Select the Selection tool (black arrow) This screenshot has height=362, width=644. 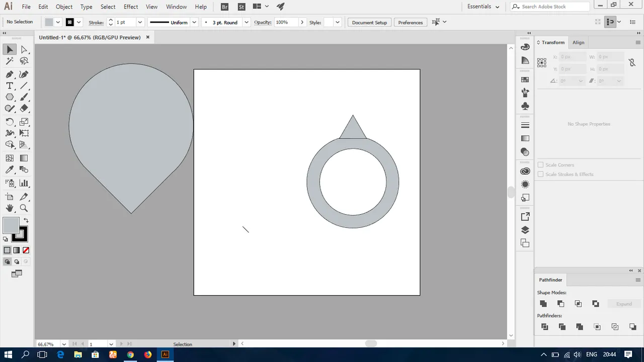click(x=10, y=49)
